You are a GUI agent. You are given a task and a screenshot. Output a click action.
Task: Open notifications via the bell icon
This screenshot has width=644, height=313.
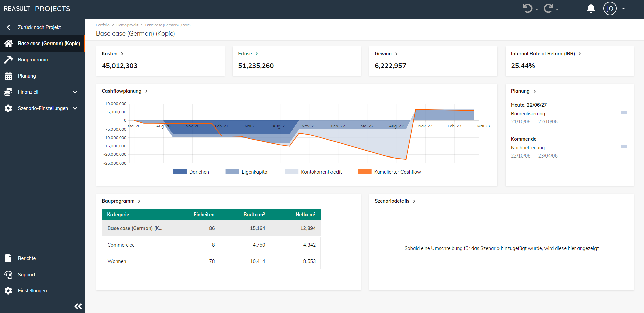point(590,8)
